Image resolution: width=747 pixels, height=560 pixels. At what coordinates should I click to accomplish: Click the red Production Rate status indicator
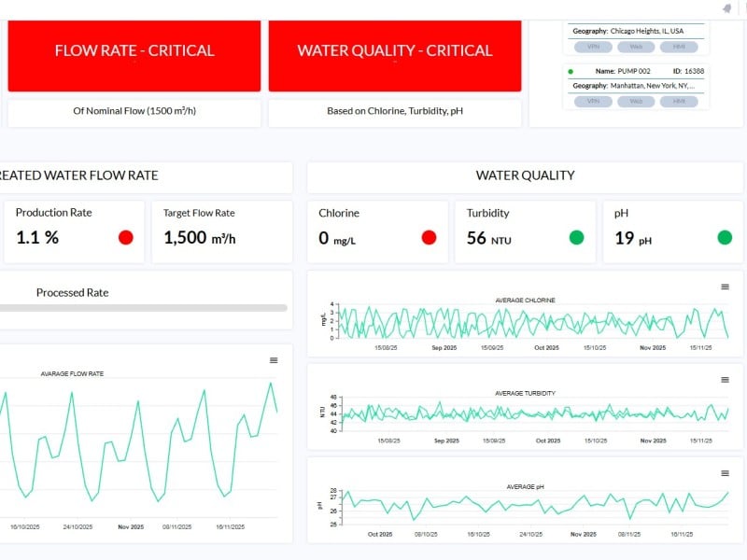pyautogui.click(x=126, y=237)
